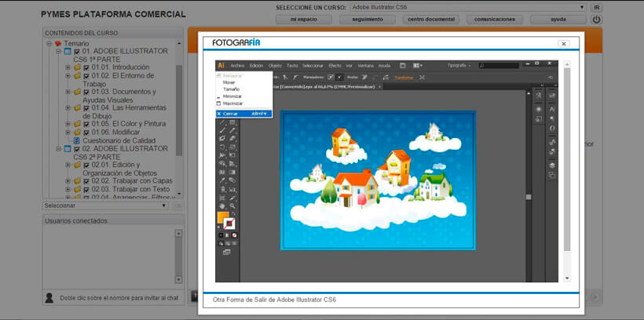Screen dimensions: 644x320
Task: Set paint to None in toolbar
Action: point(234,235)
